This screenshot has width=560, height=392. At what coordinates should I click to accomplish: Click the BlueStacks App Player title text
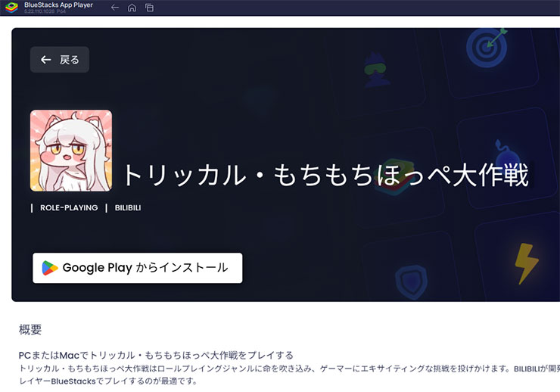click(58, 5)
